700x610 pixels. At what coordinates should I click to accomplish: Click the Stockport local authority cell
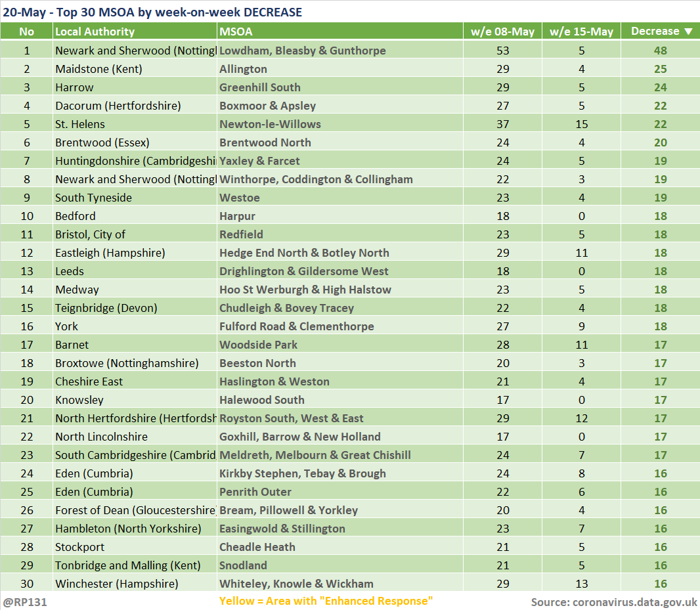click(79, 547)
